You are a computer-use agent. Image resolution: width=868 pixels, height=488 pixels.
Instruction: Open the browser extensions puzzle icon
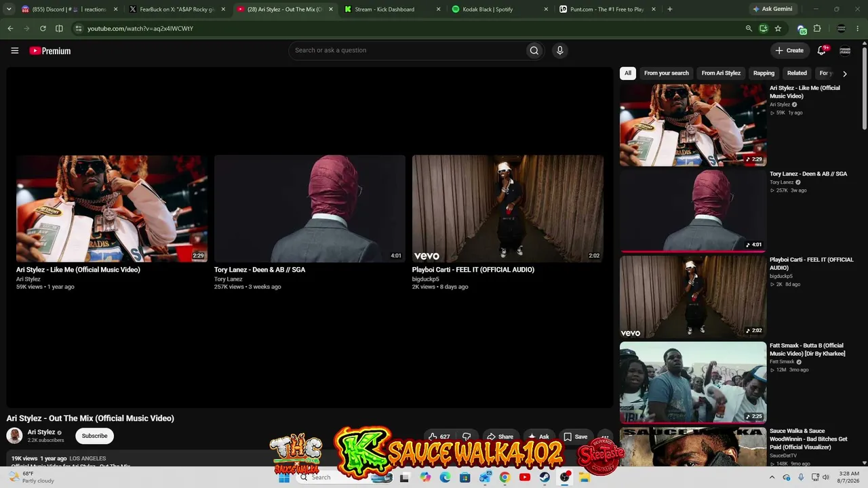pos(816,28)
